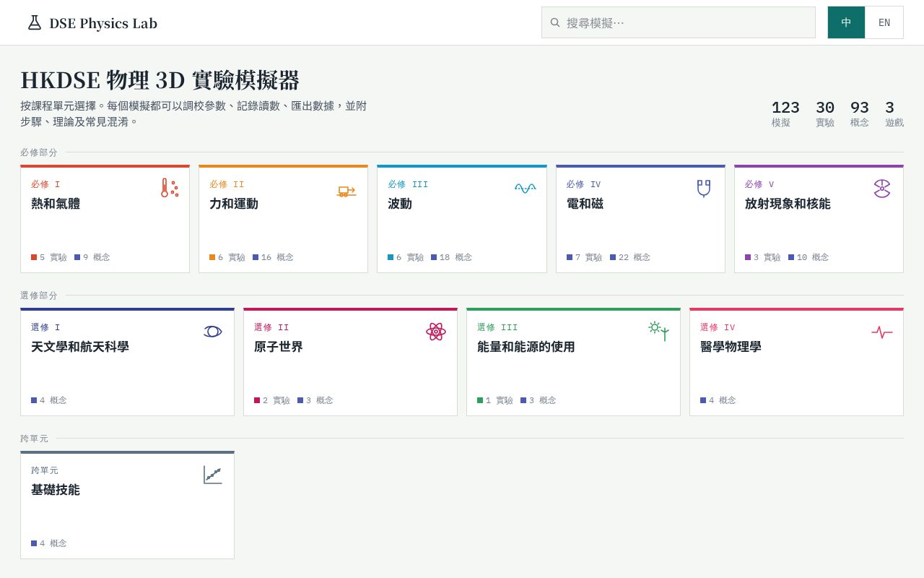Click the 選修 IV label
This screenshot has height=578, width=924.
pos(718,327)
